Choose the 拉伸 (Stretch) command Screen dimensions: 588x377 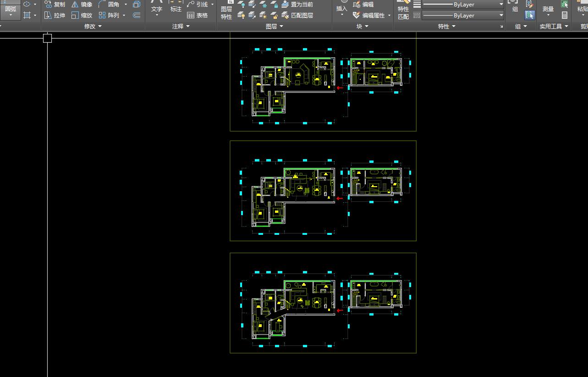pos(55,15)
